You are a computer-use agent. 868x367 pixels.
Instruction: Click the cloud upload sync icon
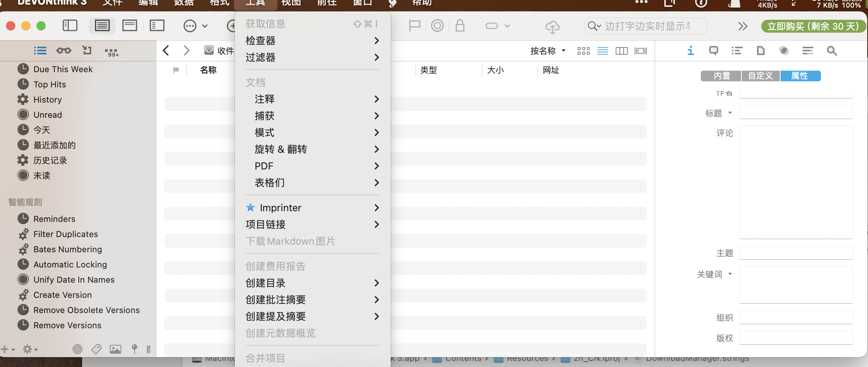[x=552, y=27]
